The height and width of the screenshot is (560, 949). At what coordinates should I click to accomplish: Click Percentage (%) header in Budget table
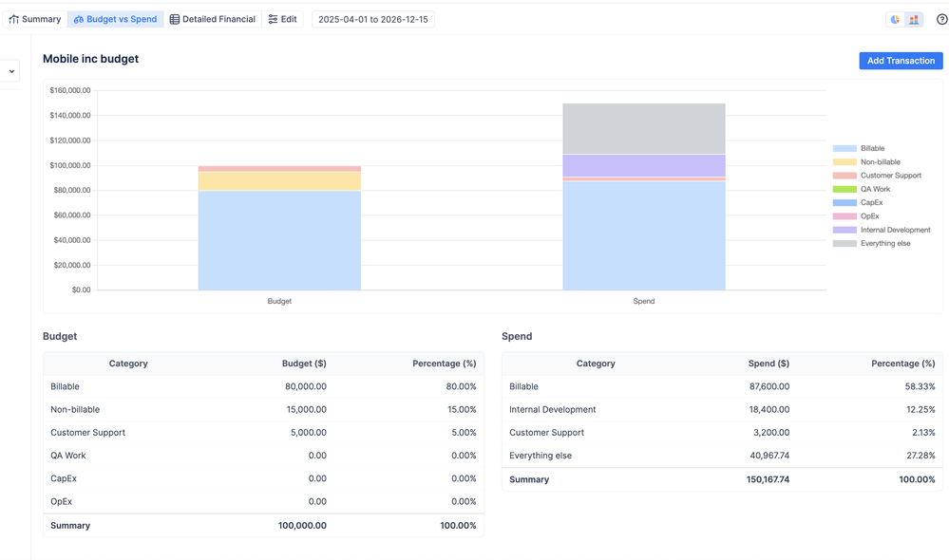[445, 364]
